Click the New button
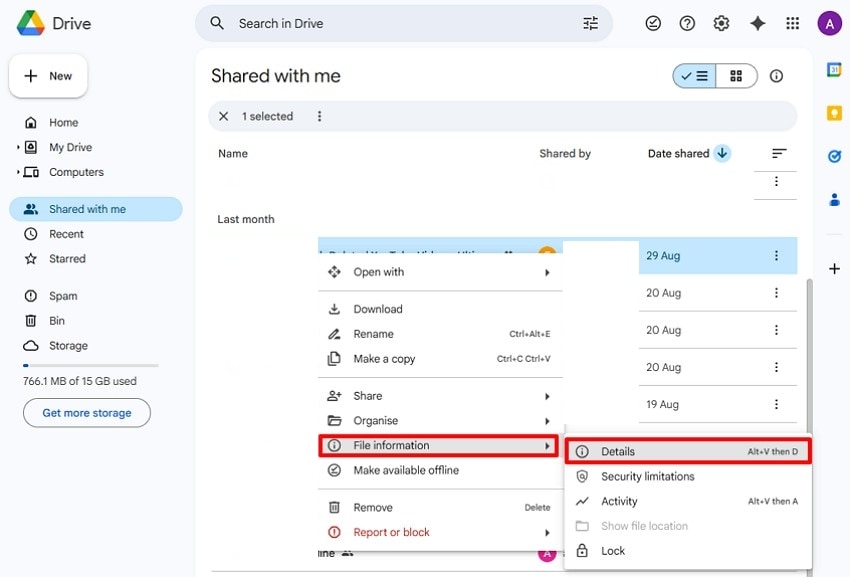 coord(48,76)
